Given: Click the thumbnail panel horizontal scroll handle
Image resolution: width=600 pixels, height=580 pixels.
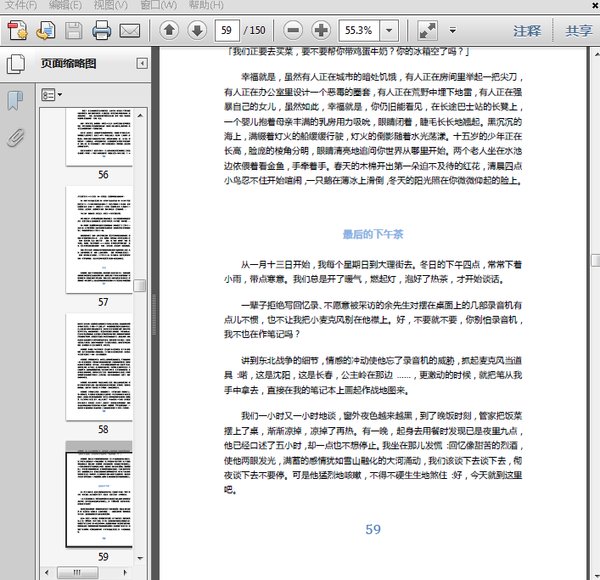Looking at the screenshot, I should pyautogui.click(x=78, y=573).
